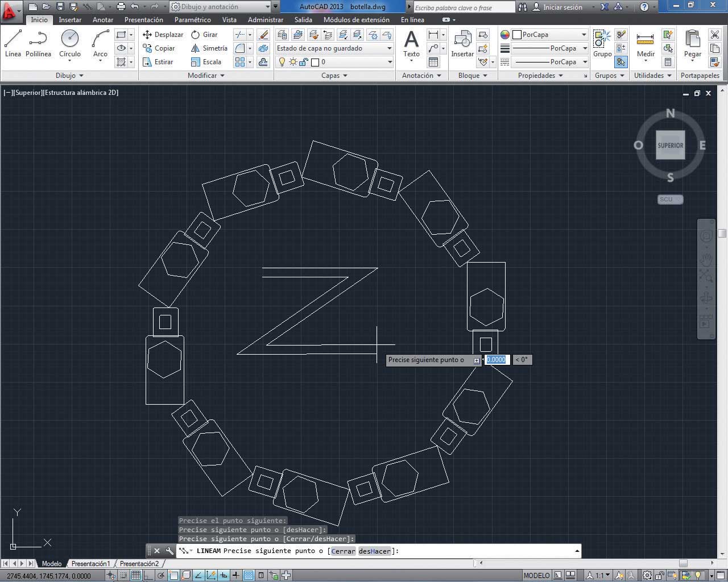Switch to the Presentación1 layout tab
Screen dimensions: 728x582
(90, 564)
